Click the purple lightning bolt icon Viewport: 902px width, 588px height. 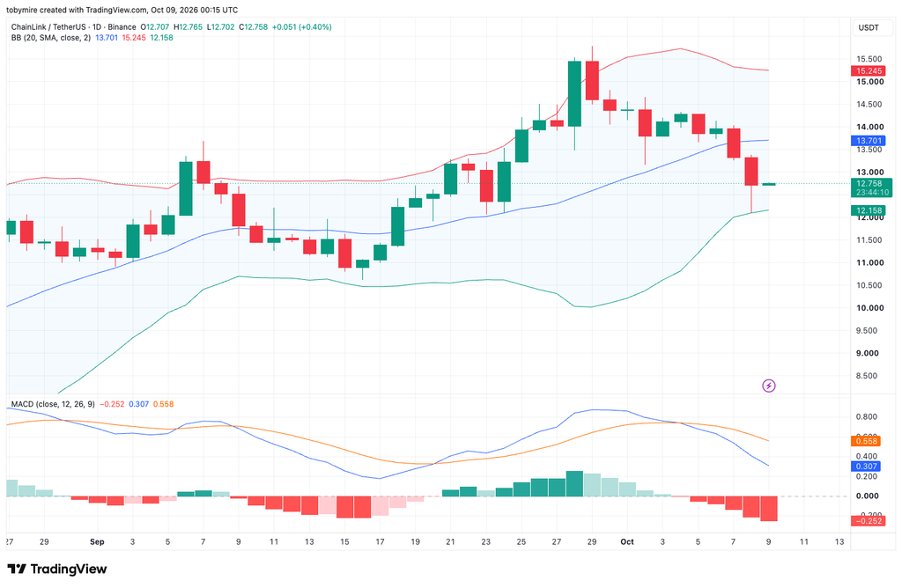(x=768, y=386)
